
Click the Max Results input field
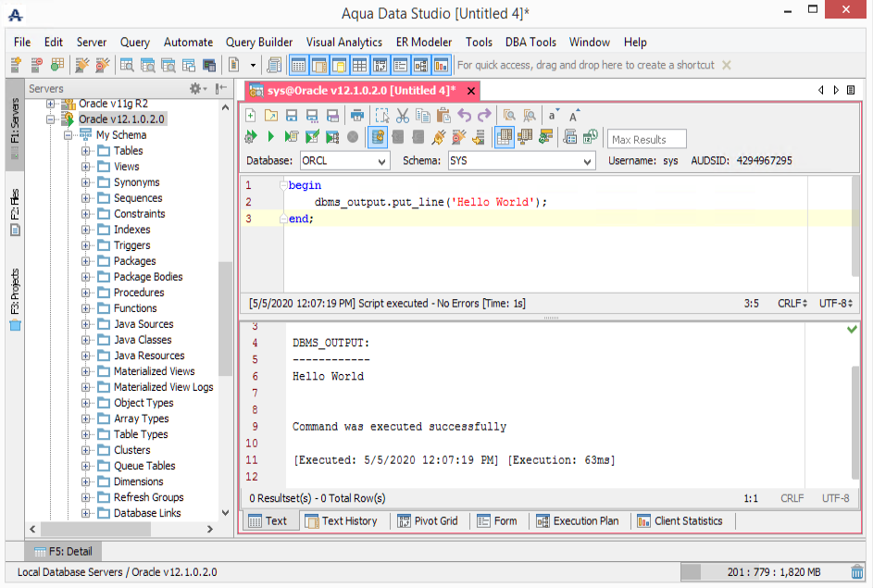tap(647, 139)
